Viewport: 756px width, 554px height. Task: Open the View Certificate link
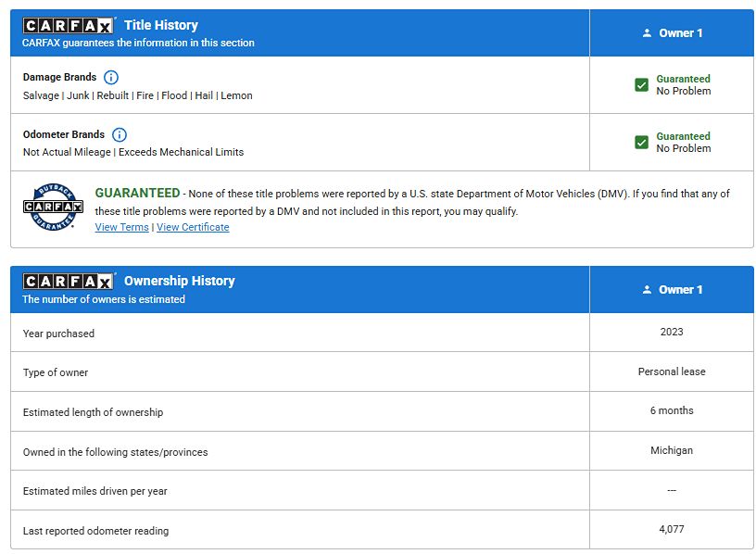[x=193, y=228]
